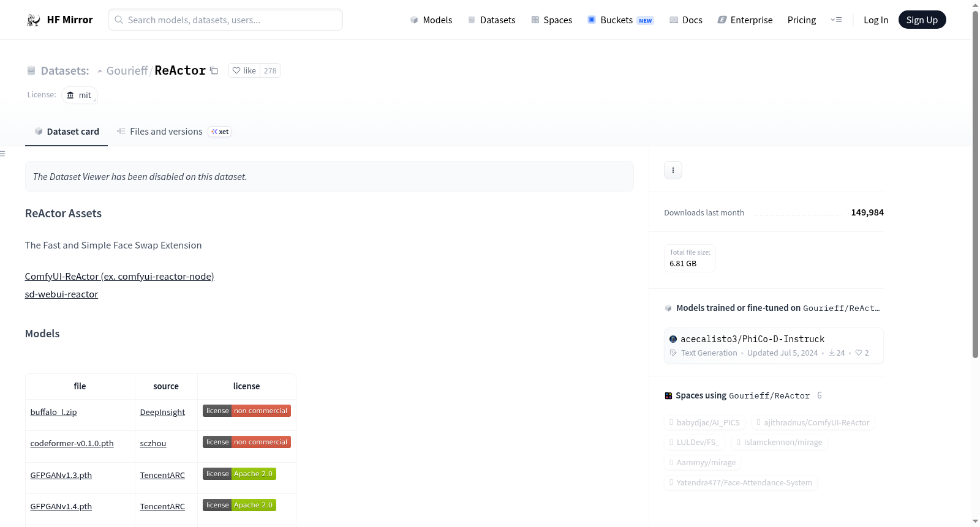980x527 pixels.
Task: Open the ajithradnus/ComfyUI-ReActor space
Action: pyautogui.click(x=813, y=422)
